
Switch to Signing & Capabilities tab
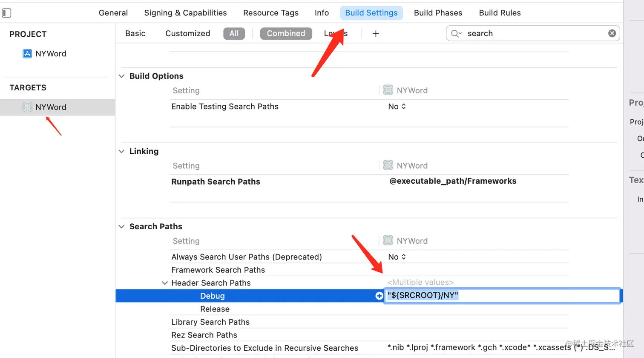pyautogui.click(x=185, y=13)
